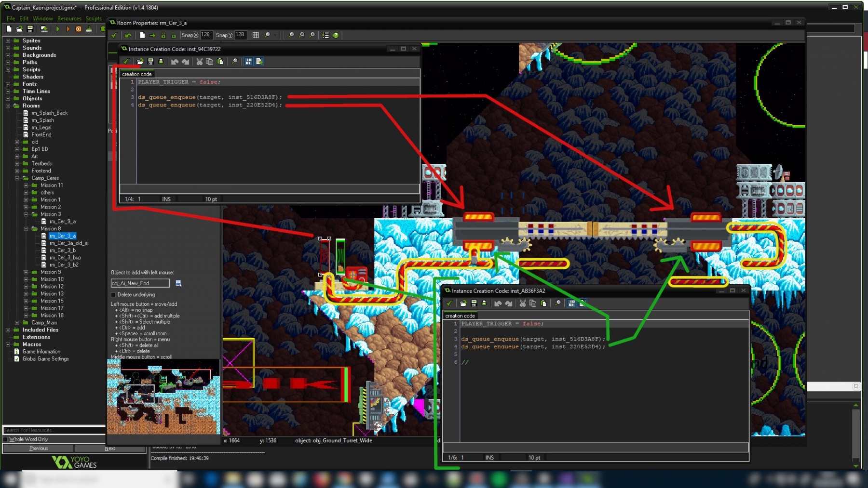The width and height of the screenshot is (868, 488).
Task: Collapse the Mission 8 folder
Action: 26,229
